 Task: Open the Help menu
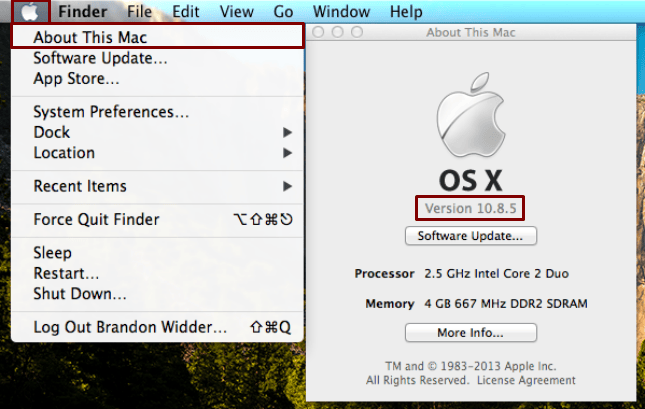click(406, 12)
